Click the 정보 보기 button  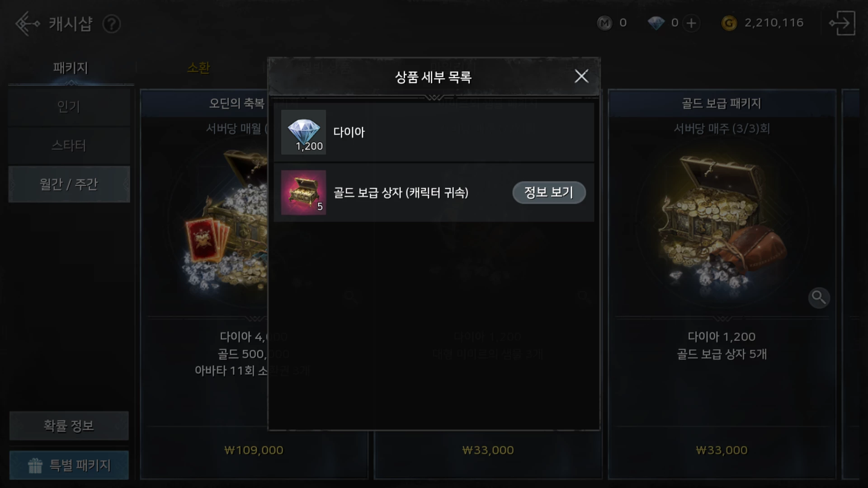pos(549,192)
